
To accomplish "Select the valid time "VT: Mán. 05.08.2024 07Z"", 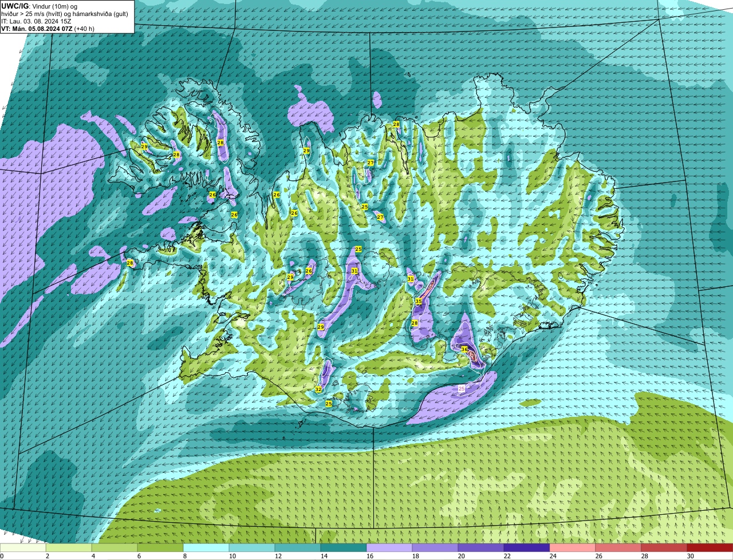I will (37, 29).
